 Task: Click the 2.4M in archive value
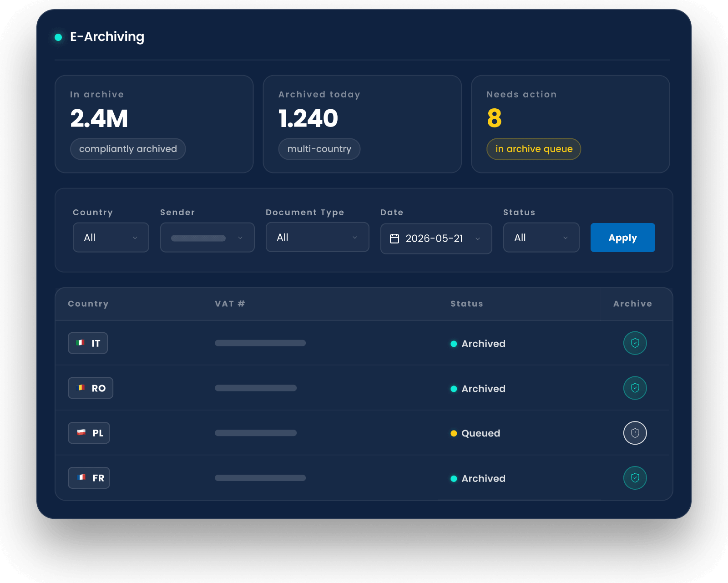click(99, 118)
